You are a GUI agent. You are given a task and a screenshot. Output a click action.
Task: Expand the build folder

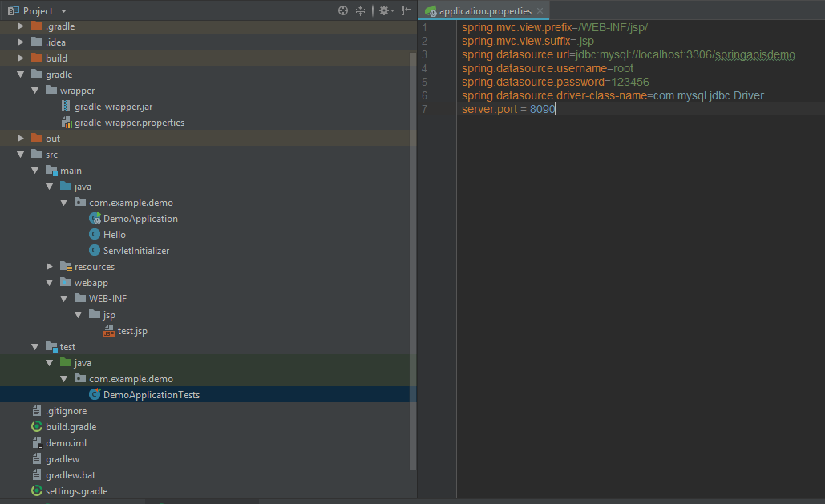coord(21,58)
